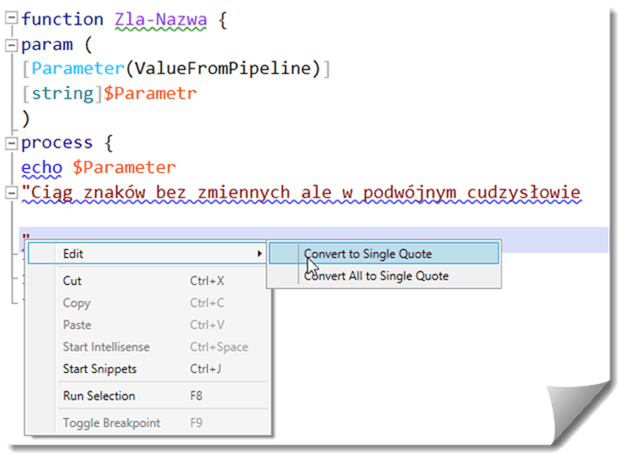The width and height of the screenshot is (625, 460).
Task: Expand the Edit submenu arrow
Action: click(259, 254)
